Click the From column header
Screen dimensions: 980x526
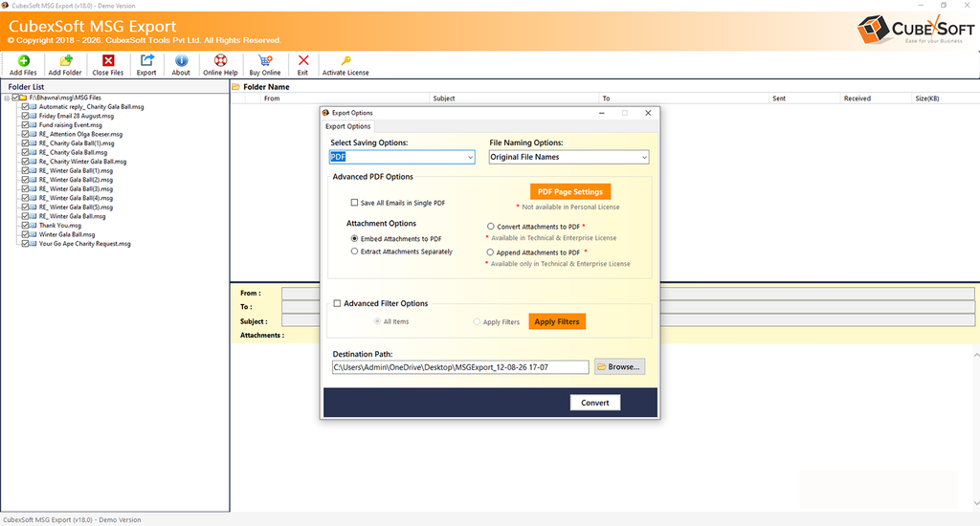click(272, 99)
